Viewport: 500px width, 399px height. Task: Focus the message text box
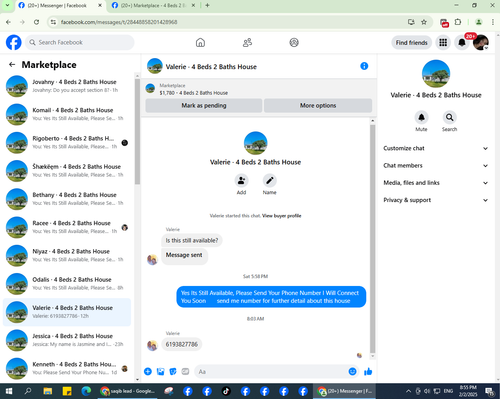(271, 371)
